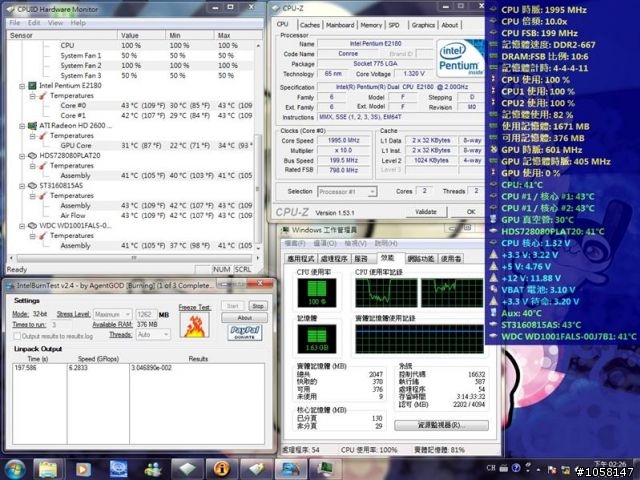The image size is (640, 480).
Task: Click the graphics card icon beside ATI Radeon HD 2600
Action: point(32,126)
